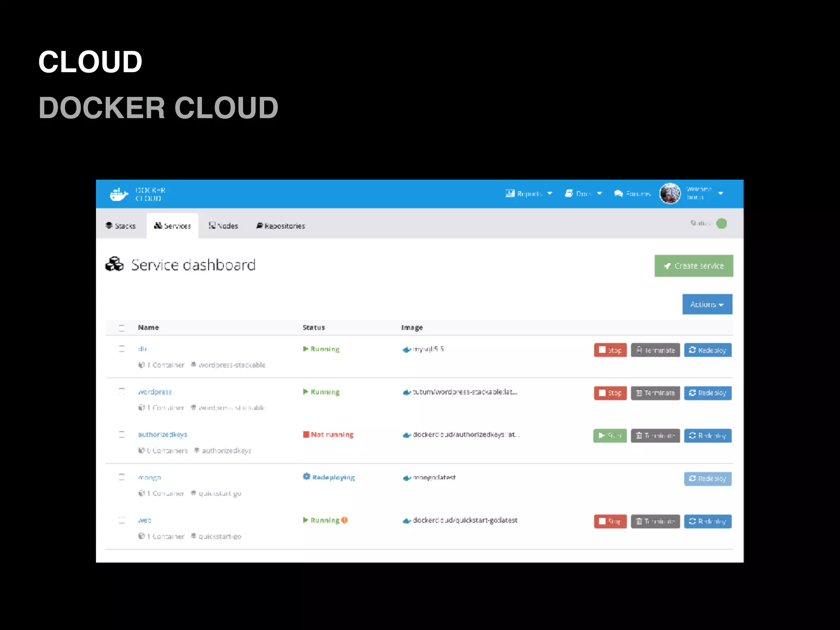Viewport: 840px width, 630px height.
Task: Check the wordpress service checkbox
Action: 122,391
